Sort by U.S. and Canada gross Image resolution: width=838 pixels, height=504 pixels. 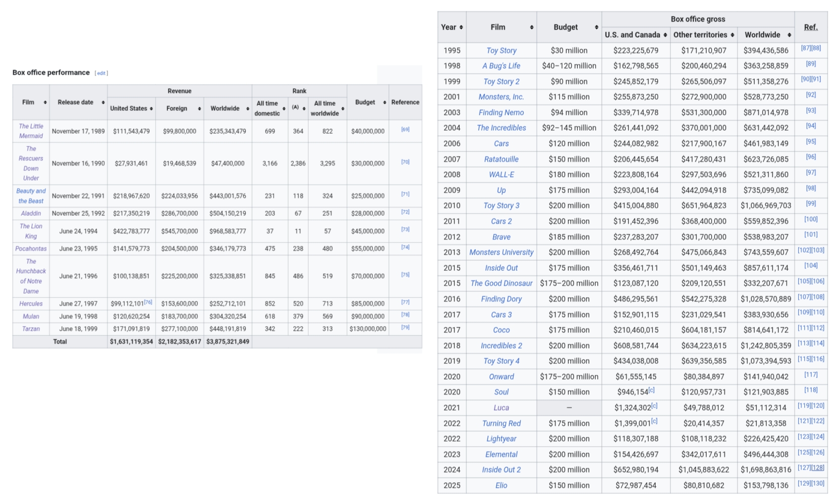pyautogui.click(x=665, y=35)
